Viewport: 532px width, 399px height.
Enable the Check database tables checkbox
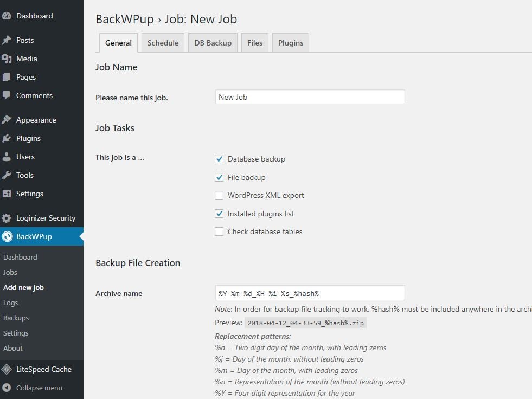point(219,231)
